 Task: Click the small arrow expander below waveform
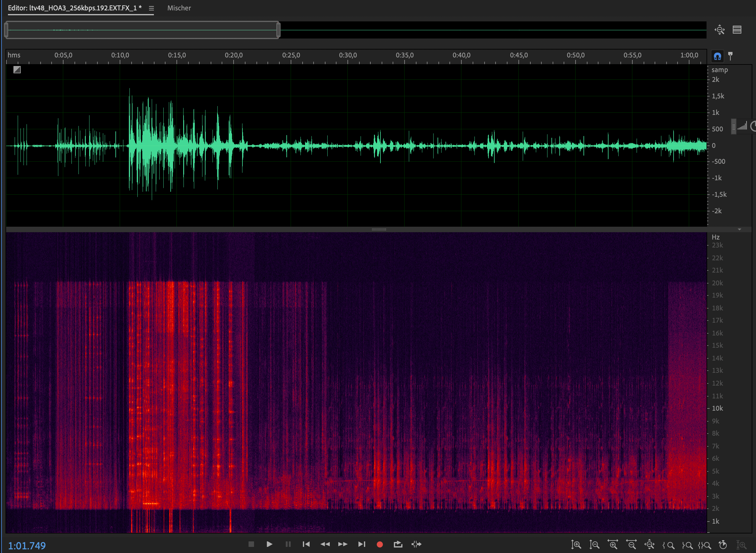click(x=740, y=229)
